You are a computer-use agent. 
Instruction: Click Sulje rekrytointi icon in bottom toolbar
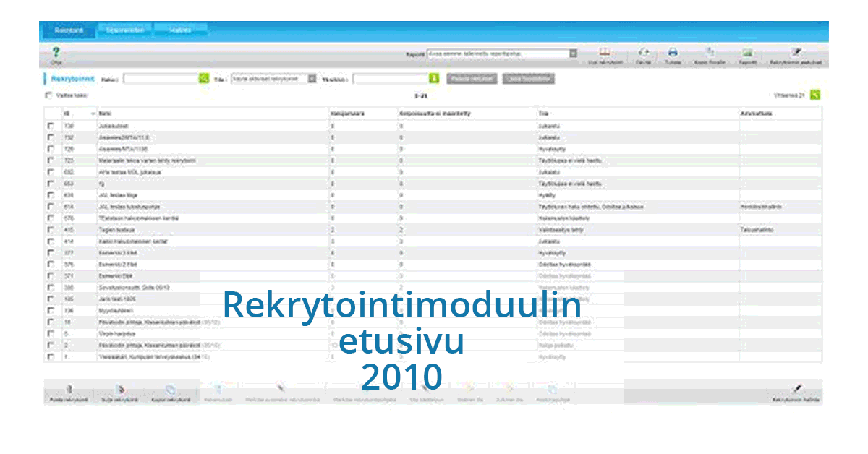point(120,390)
